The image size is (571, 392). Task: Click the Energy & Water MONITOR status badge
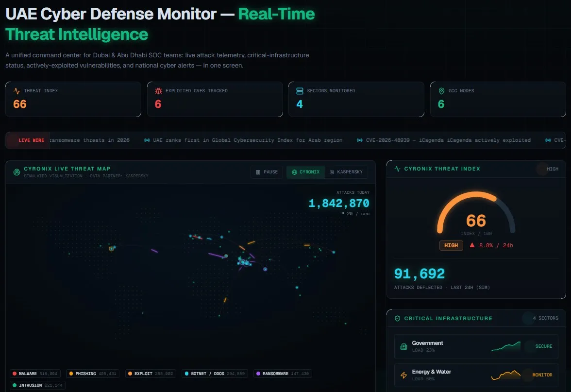tap(542, 375)
